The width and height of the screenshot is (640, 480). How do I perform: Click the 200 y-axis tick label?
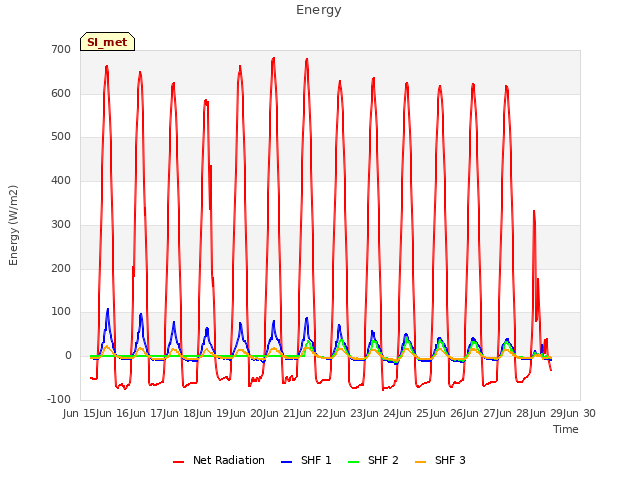(x=61, y=269)
